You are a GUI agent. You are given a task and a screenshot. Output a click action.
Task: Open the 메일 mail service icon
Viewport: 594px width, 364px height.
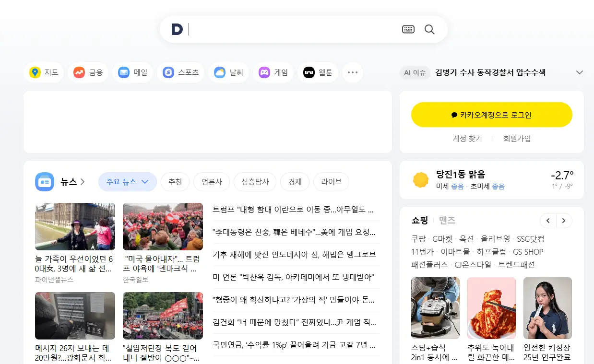(x=122, y=72)
